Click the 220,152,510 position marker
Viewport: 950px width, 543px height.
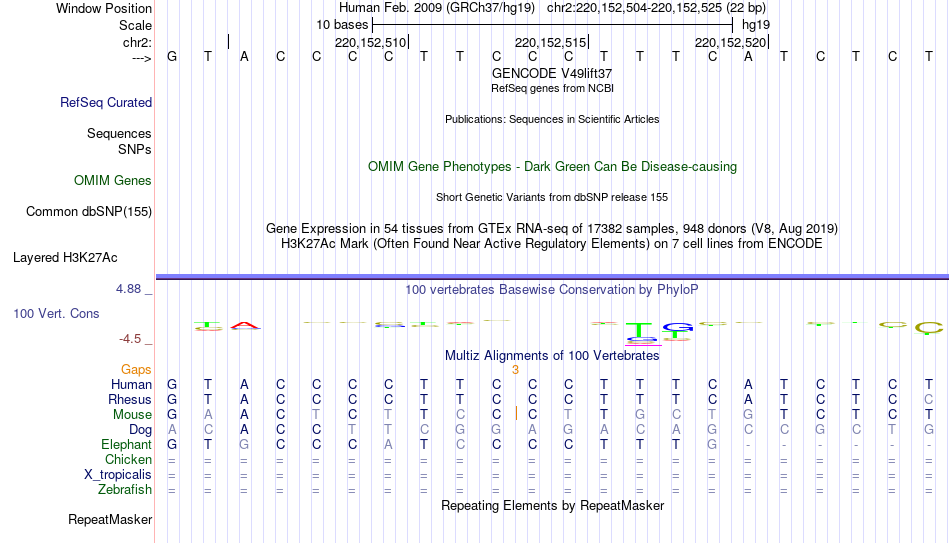point(372,42)
